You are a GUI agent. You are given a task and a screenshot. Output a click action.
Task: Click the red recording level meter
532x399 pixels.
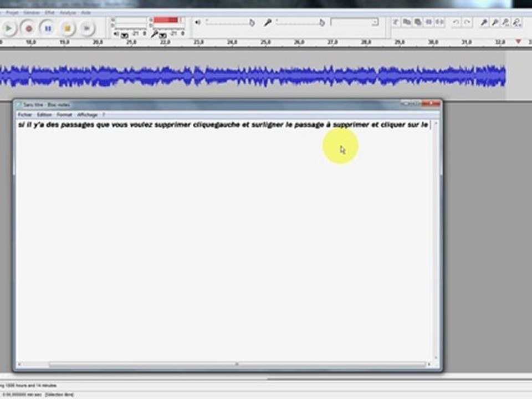pos(168,21)
